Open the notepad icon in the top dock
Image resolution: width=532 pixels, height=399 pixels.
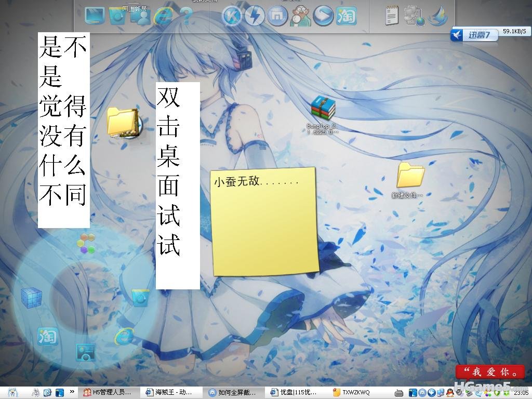click(392, 15)
